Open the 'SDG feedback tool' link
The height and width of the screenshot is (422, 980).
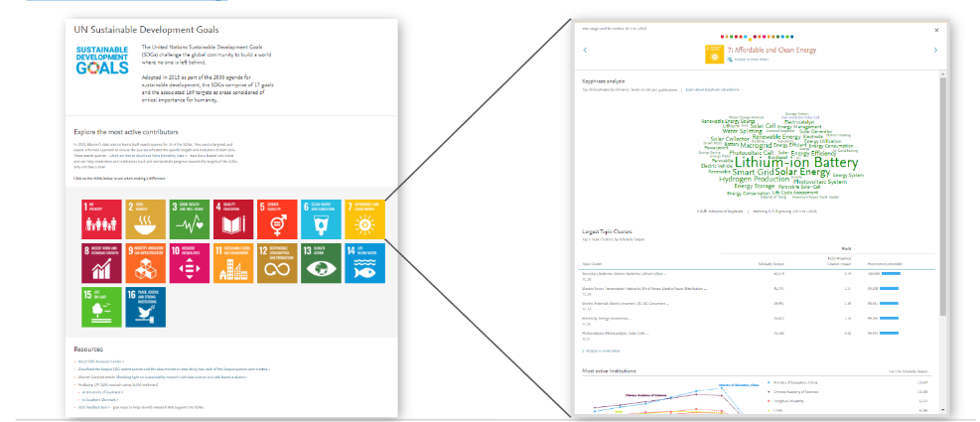click(x=93, y=407)
